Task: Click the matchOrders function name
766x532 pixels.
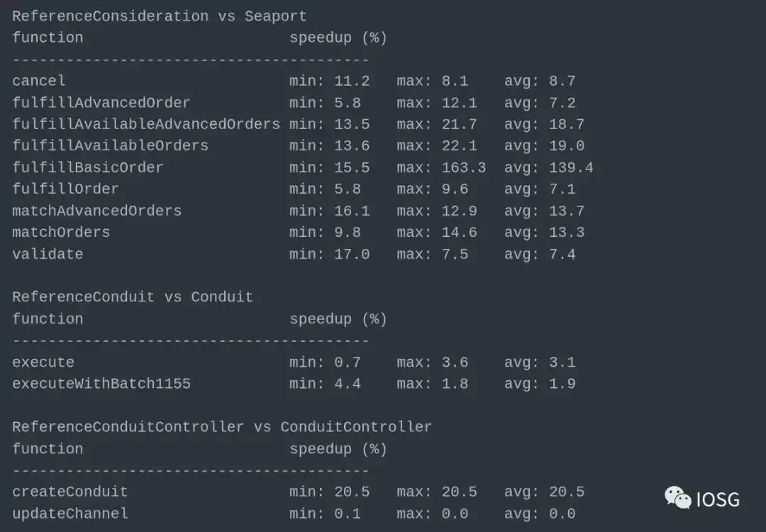Action: pos(61,232)
